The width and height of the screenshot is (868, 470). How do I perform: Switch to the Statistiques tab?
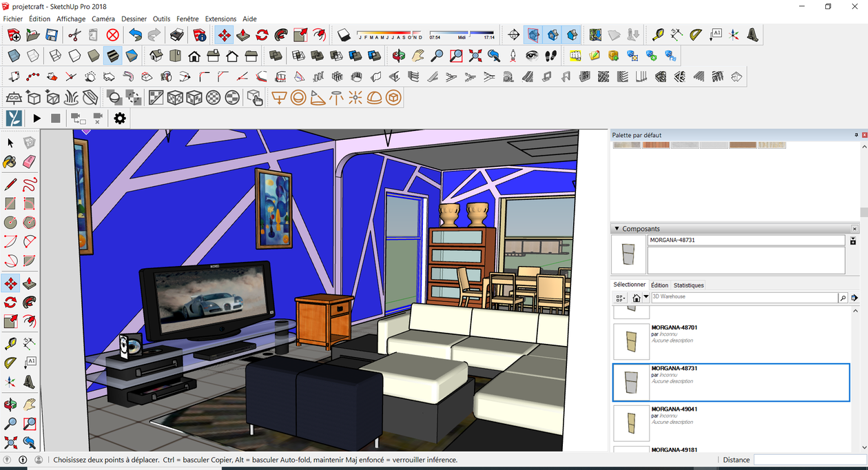coord(689,285)
